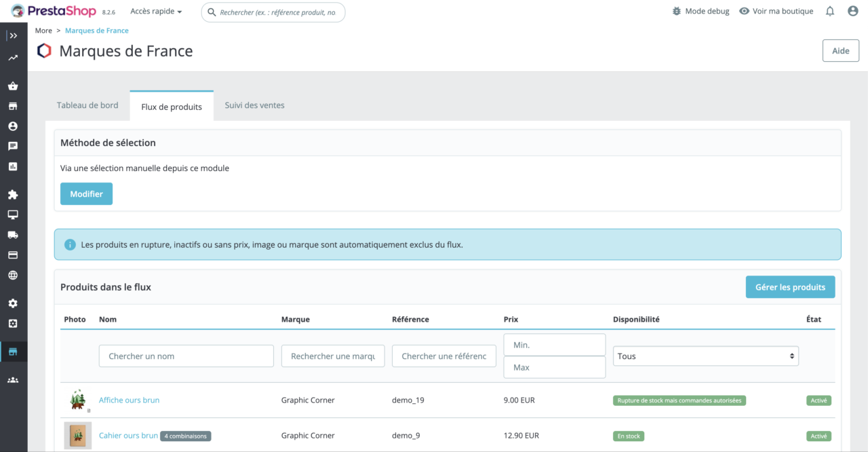Image resolution: width=868 pixels, height=452 pixels.
Task: Open Stats via the bar-chart sidebar icon
Action: (13, 166)
